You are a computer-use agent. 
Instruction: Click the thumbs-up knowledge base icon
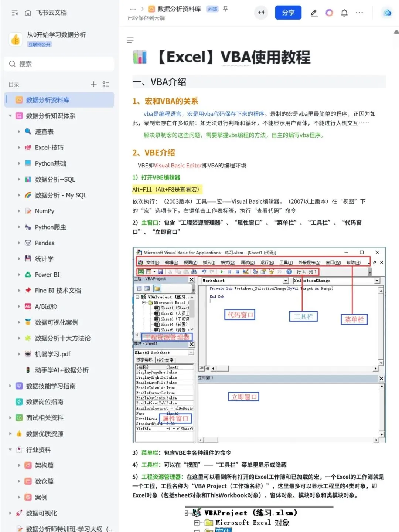[16, 39]
